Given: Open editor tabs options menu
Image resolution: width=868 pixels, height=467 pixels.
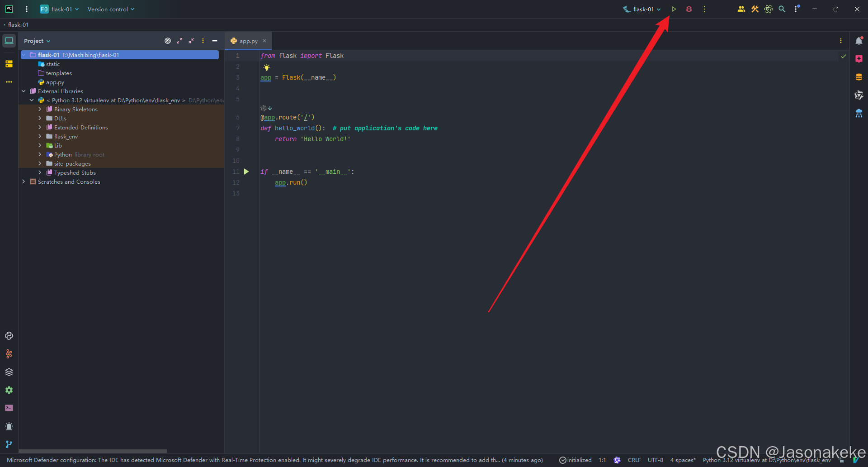Looking at the screenshot, I should tap(841, 41).
